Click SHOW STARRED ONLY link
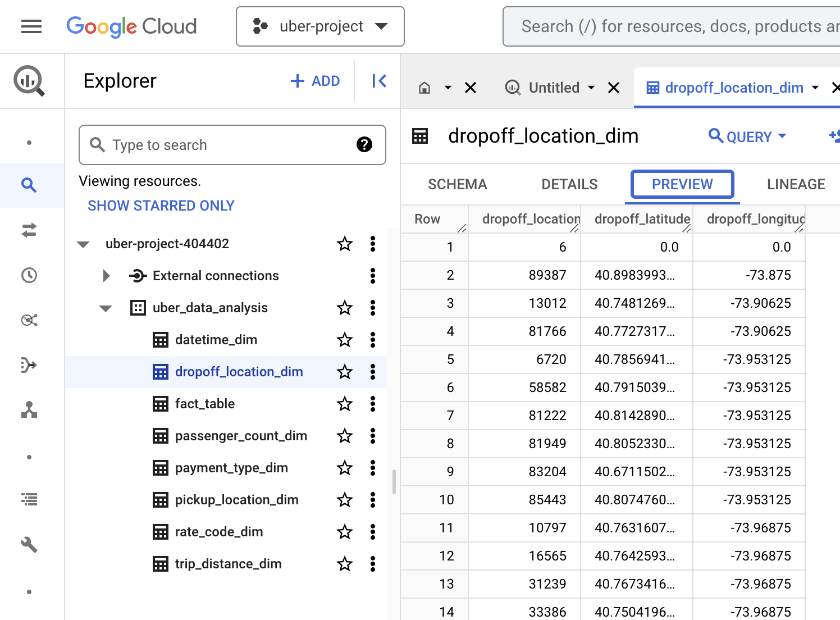This screenshot has height=620, width=840. coord(161,206)
